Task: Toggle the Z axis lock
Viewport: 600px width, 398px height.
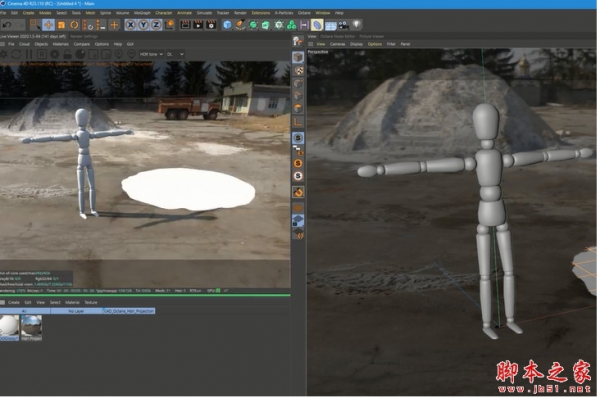Action: coord(156,25)
